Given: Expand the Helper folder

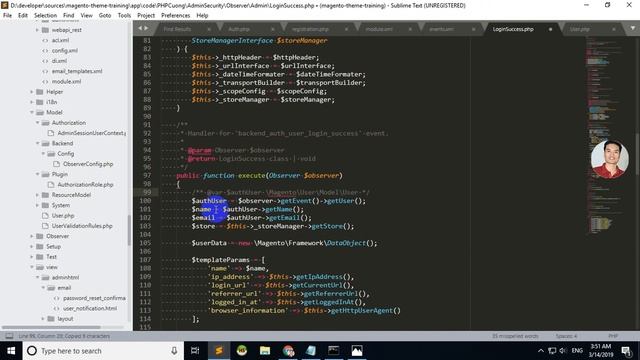Looking at the screenshot, I should click(x=32, y=92).
